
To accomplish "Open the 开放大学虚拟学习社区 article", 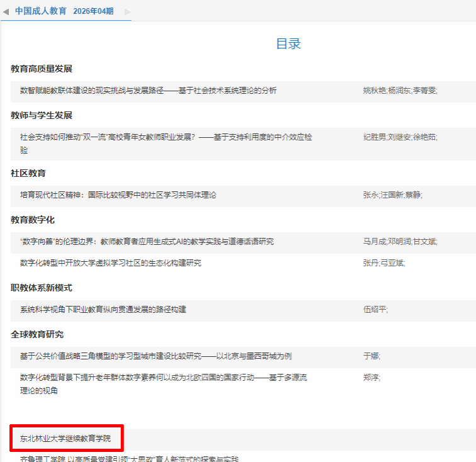I will pos(110,263).
